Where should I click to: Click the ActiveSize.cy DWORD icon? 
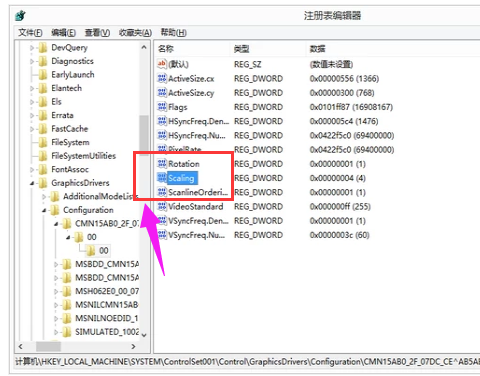162,93
